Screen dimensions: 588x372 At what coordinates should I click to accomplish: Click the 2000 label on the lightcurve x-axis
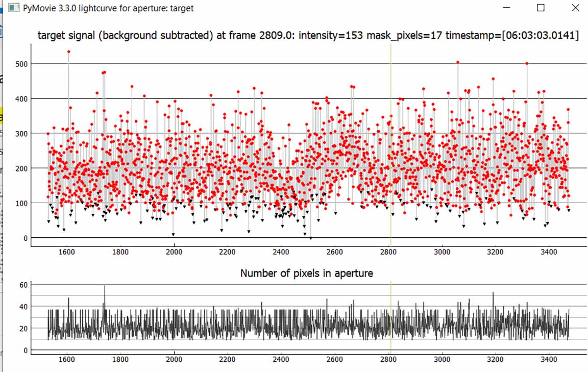coord(174,252)
